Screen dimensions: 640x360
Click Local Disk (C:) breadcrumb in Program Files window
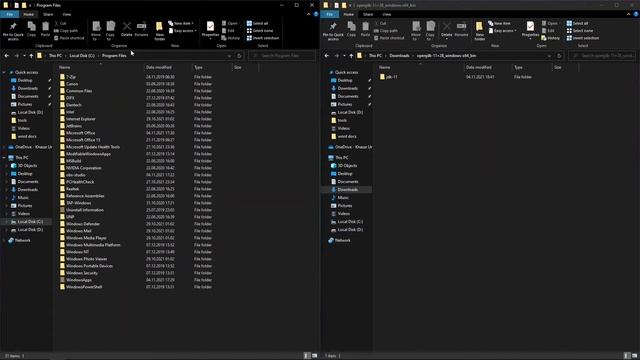(82, 56)
